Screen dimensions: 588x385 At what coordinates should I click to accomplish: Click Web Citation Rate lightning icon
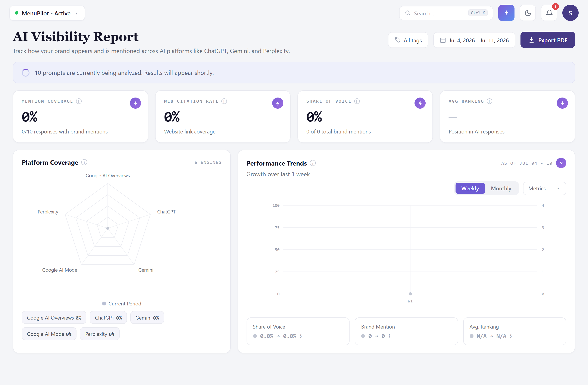tap(278, 103)
